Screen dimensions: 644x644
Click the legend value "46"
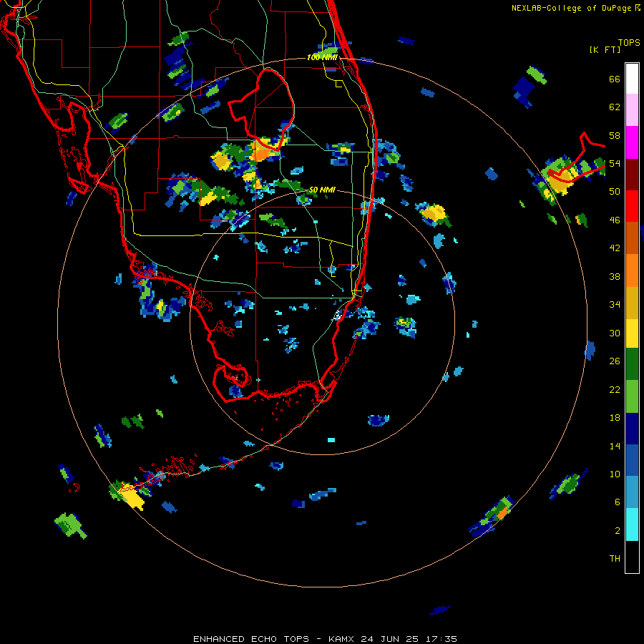tap(615, 220)
